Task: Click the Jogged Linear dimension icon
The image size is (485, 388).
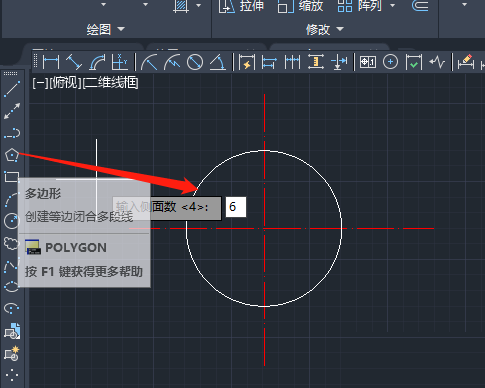Action: pyautogui.click(x=437, y=62)
